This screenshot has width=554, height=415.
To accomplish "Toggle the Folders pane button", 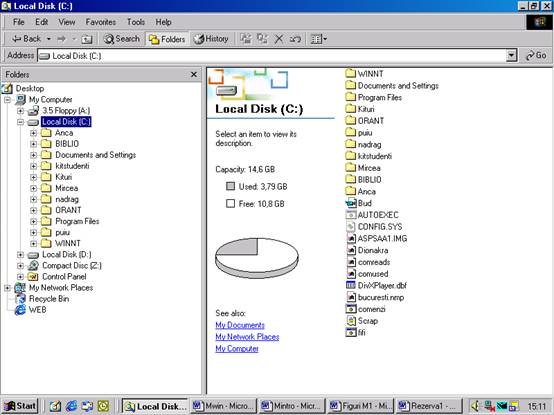I will (x=166, y=39).
